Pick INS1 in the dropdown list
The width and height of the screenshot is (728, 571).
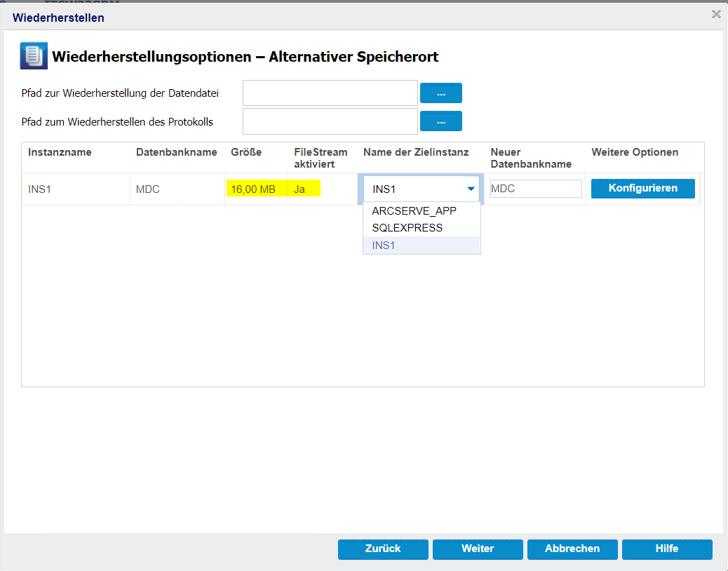(384, 246)
